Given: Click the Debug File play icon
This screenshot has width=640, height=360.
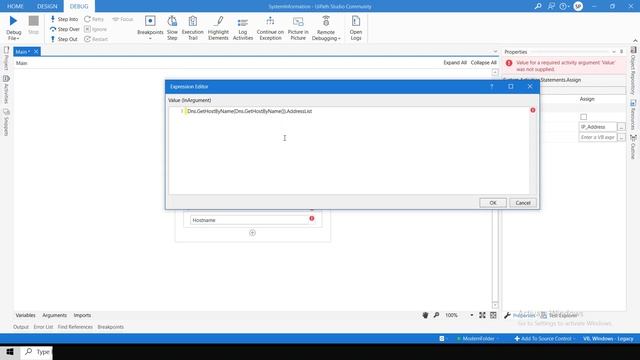Looking at the screenshot, I should (x=13, y=21).
